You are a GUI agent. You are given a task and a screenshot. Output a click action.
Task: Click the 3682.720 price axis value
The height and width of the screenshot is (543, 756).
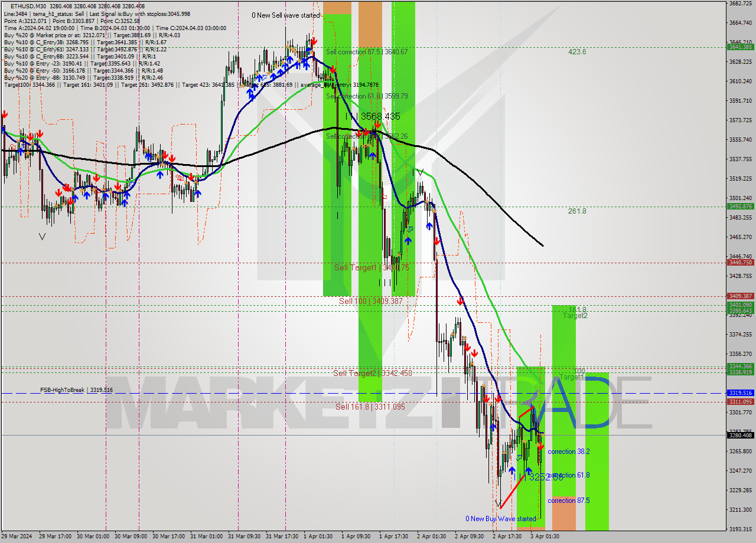coord(741,4)
